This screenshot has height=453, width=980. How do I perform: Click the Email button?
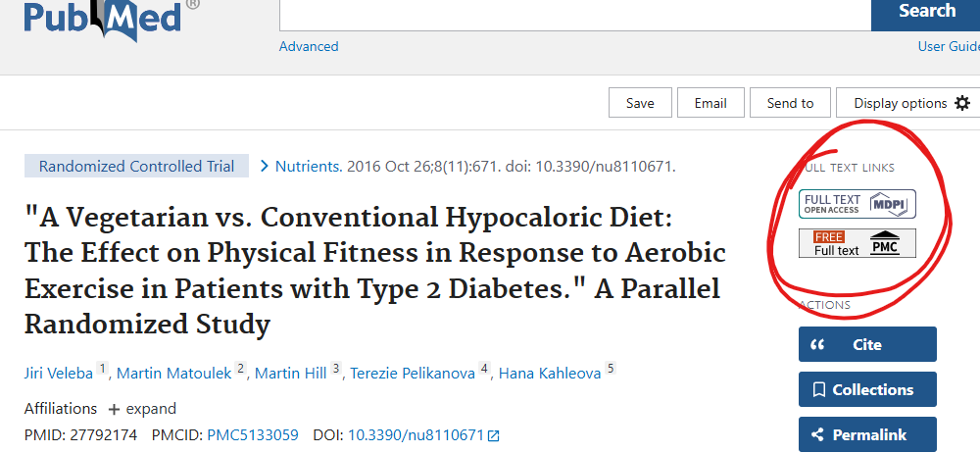coord(710,103)
